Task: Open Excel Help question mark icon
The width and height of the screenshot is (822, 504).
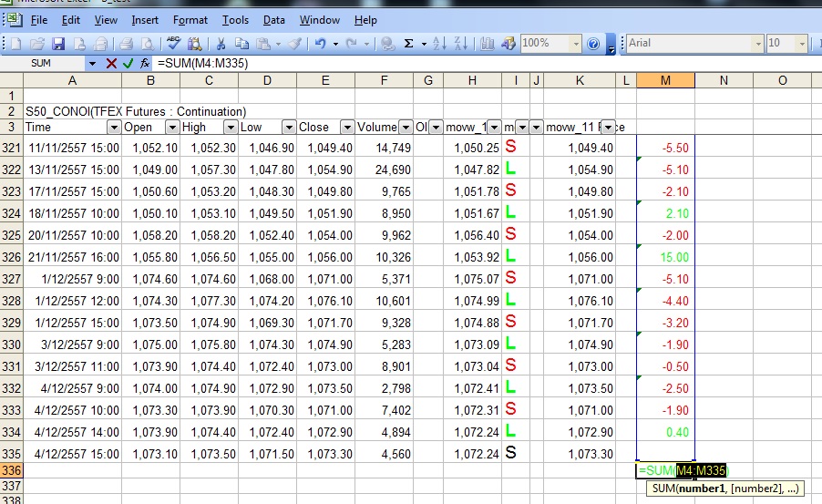Action: point(593,44)
